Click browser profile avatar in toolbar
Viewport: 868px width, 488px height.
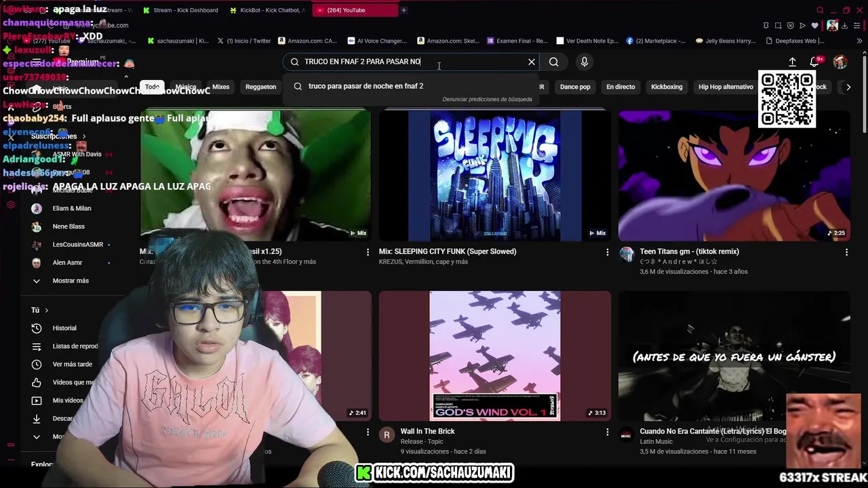pyautogui.click(x=833, y=26)
